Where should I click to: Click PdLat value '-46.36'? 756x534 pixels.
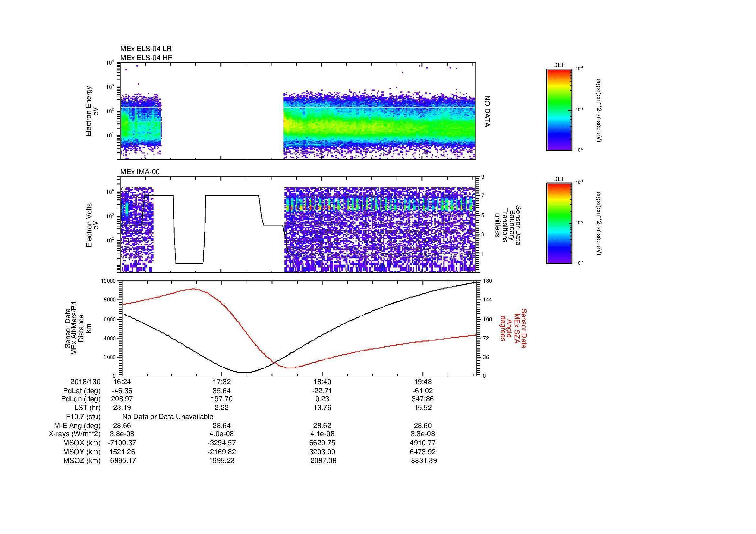(x=122, y=391)
